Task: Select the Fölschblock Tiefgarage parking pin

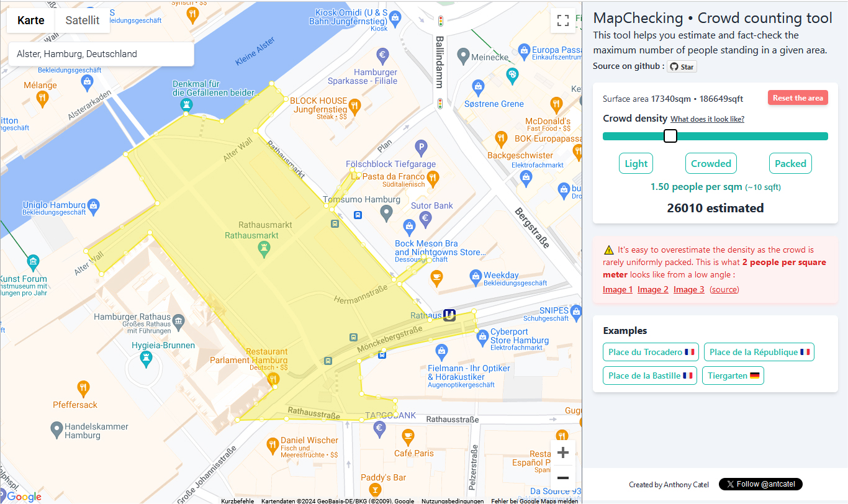Action: (x=421, y=148)
